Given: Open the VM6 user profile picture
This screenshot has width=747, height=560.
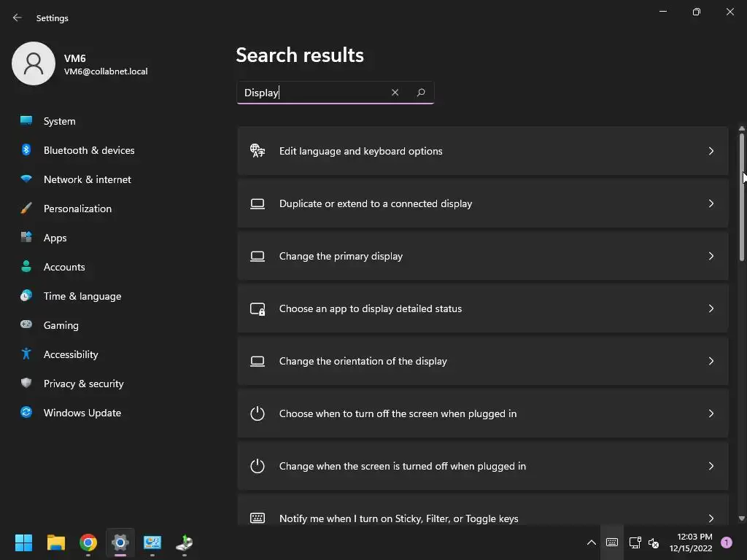Looking at the screenshot, I should 34,63.
